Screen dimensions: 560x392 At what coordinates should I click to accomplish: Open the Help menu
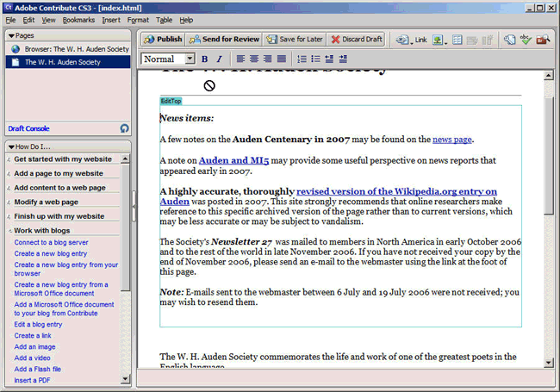[x=186, y=20]
